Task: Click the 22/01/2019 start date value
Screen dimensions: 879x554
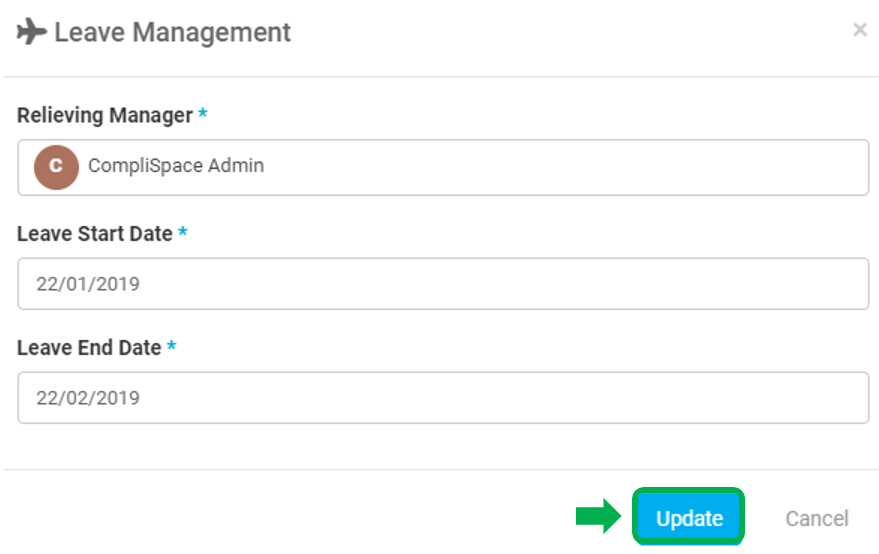Action: (88, 284)
